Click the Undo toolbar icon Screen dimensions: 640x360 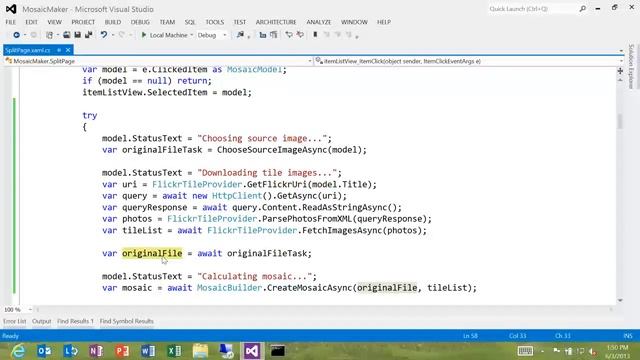pyautogui.click(x=104, y=35)
